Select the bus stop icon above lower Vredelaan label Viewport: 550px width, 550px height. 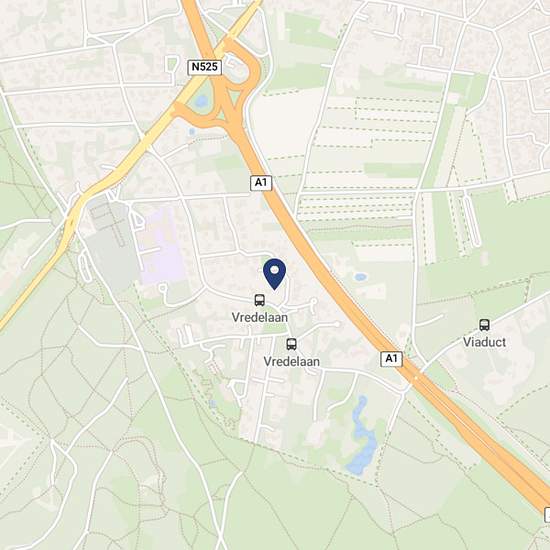click(x=291, y=344)
